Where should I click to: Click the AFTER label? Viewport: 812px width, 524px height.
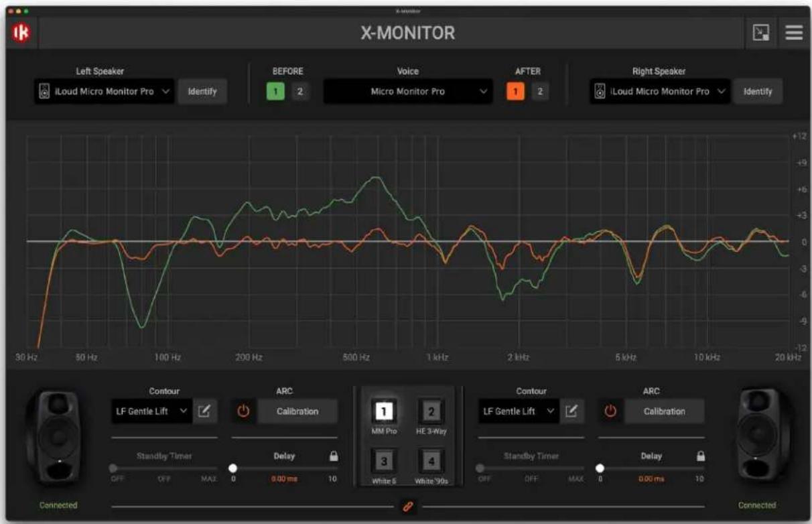528,71
